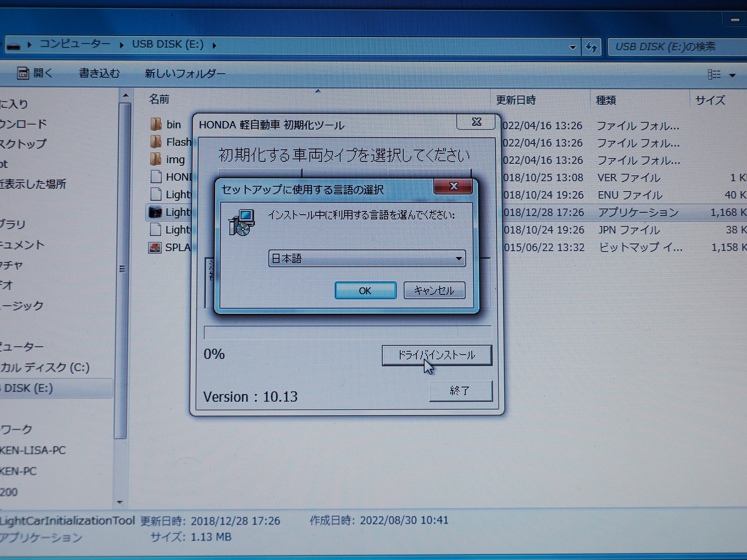
Task: Sort by the 種類 column header
Action: pyautogui.click(x=606, y=100)
